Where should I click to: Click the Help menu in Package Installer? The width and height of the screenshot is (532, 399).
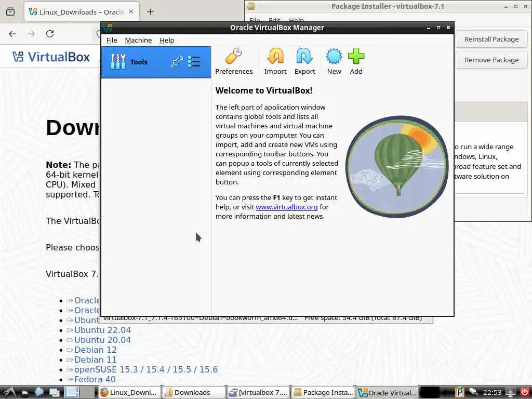tap(296, 20)
